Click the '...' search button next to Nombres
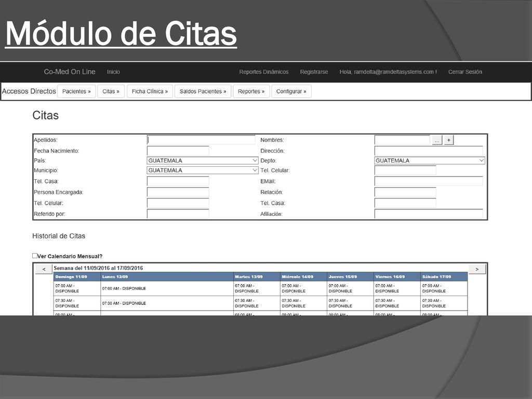The image size is (532, 399). tap(437, 140)
